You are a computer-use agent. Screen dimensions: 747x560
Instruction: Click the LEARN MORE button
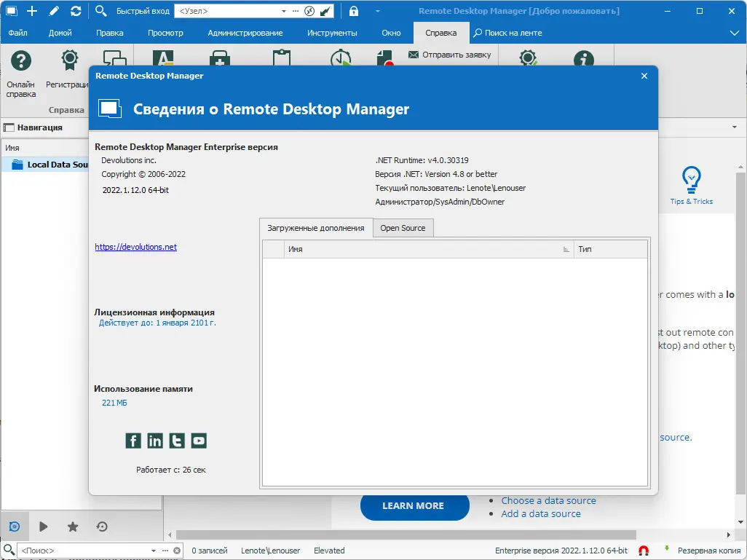[x=414, y=506]
